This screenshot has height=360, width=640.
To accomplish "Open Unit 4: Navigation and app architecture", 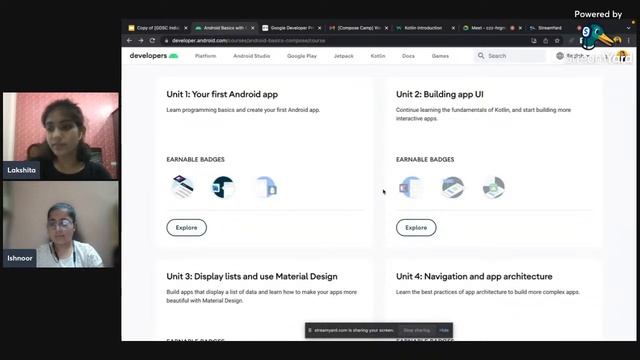I will coord(474,276).
